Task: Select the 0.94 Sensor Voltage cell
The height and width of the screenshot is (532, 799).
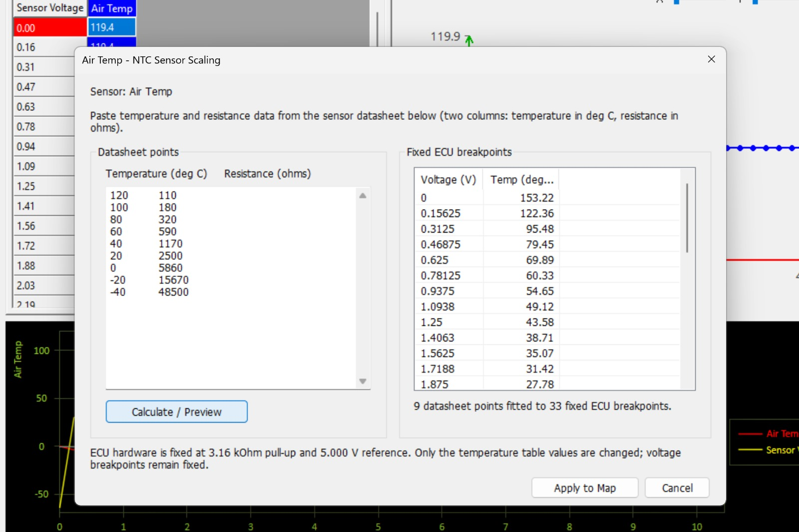Action: (44, 147)
